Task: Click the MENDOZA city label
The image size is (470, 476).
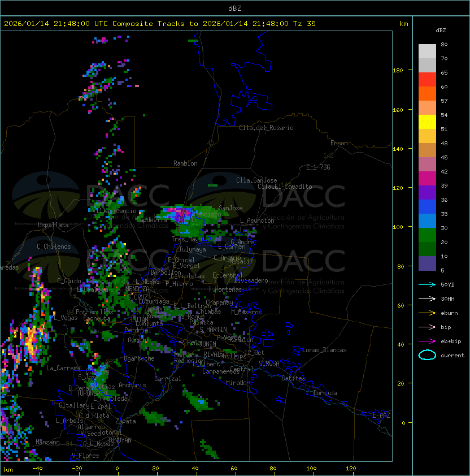Action: point(137,288)
